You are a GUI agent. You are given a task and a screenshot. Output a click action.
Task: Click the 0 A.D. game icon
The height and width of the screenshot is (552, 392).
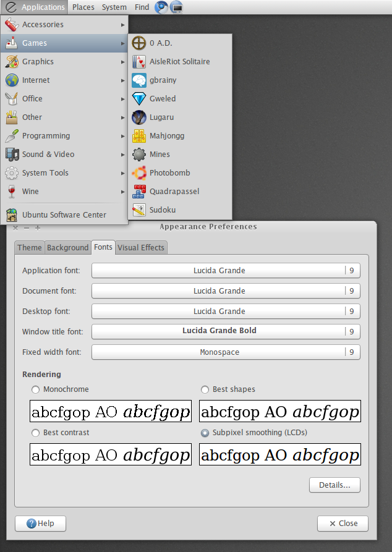click(x=138, y=43)
